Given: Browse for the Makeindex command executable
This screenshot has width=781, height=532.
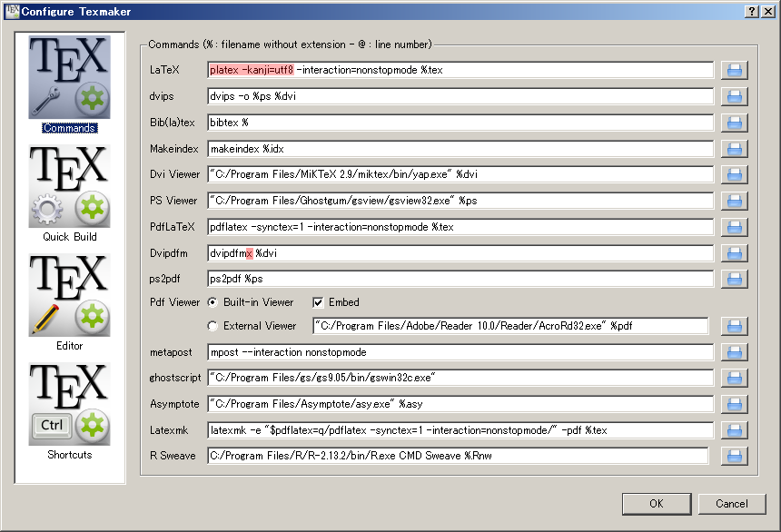Looking at the screenshot, I should click(734, 149).
